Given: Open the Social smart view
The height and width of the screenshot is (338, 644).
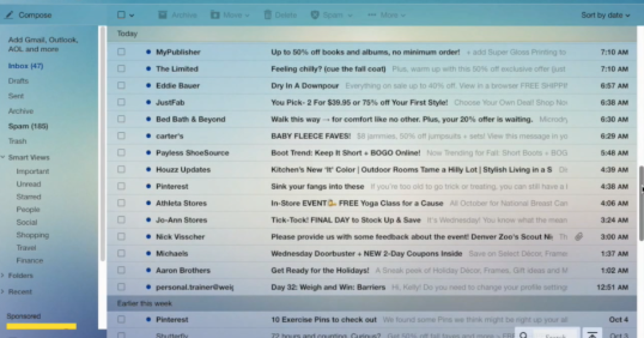Looking at the screenshot, I should coord(27,223).
